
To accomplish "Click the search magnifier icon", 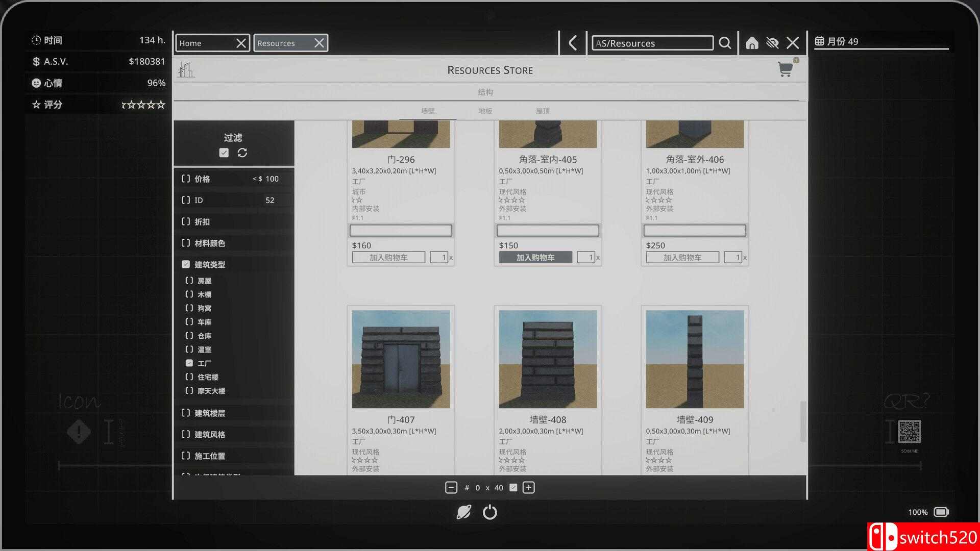I will [725, 43].
